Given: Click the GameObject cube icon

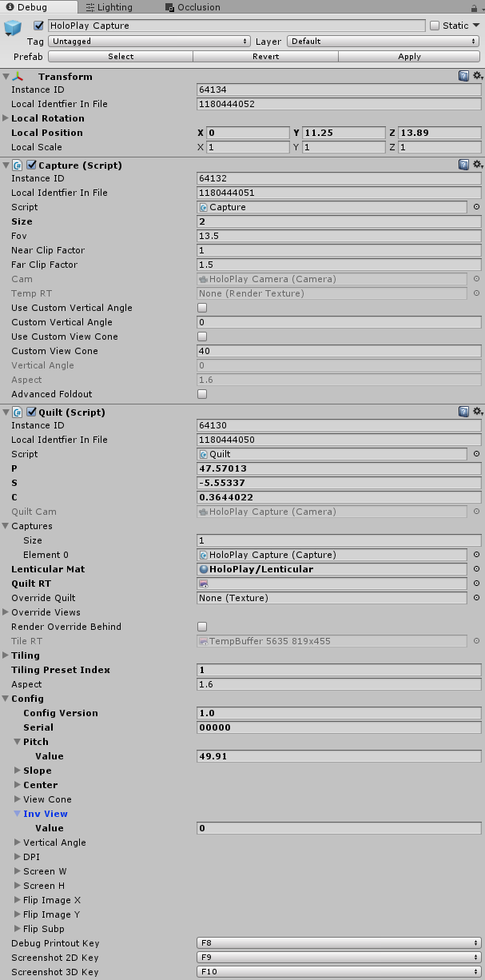Looking at the screenshot, I should (x=13, y=30).
